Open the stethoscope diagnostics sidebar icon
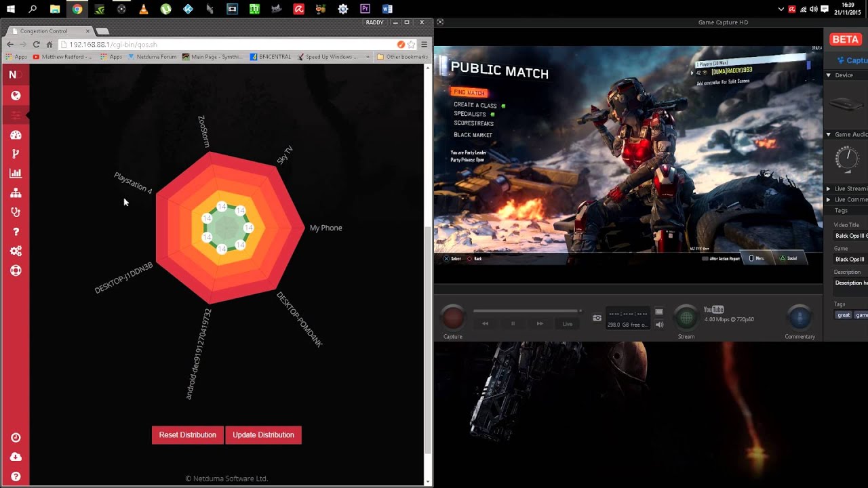The height and width of the screenshot is (488, 868). click(x=16, y=212)
